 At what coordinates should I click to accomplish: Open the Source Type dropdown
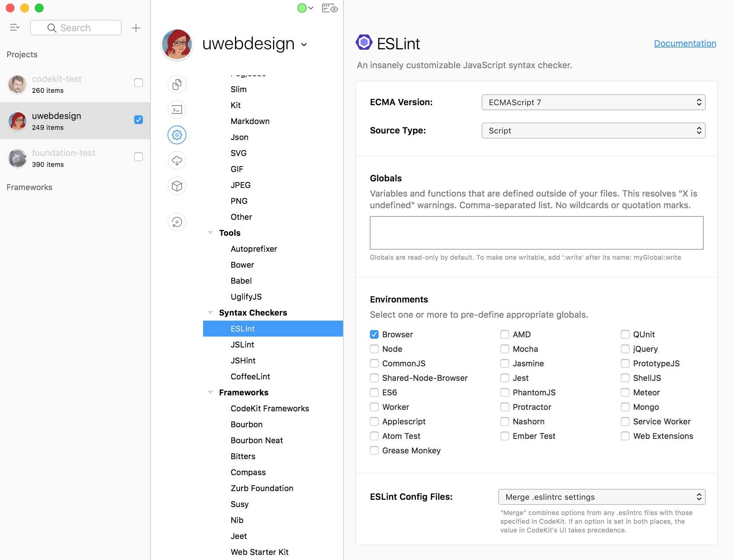pos(593,131)
